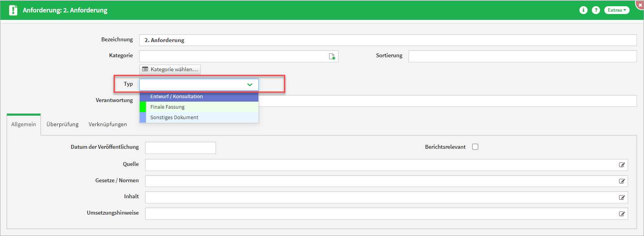Open the editor icon for Gesetze / Normen
Screen dimensions: 644x236
[x=622, y=181]
